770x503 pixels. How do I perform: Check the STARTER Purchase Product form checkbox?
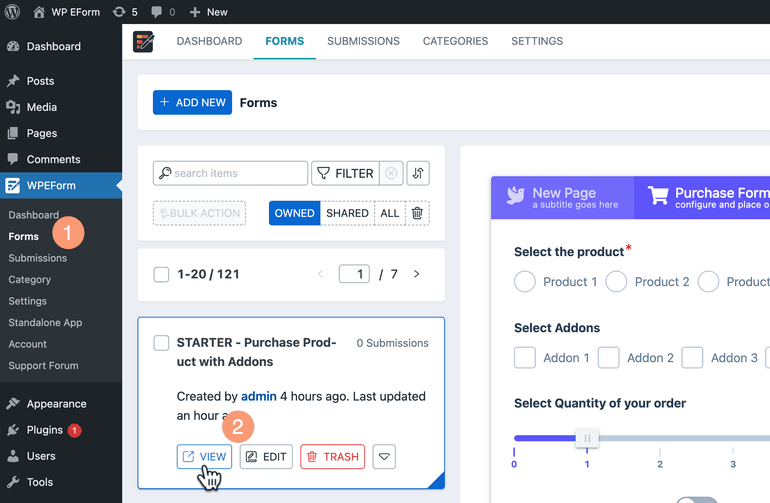(161, 343)
